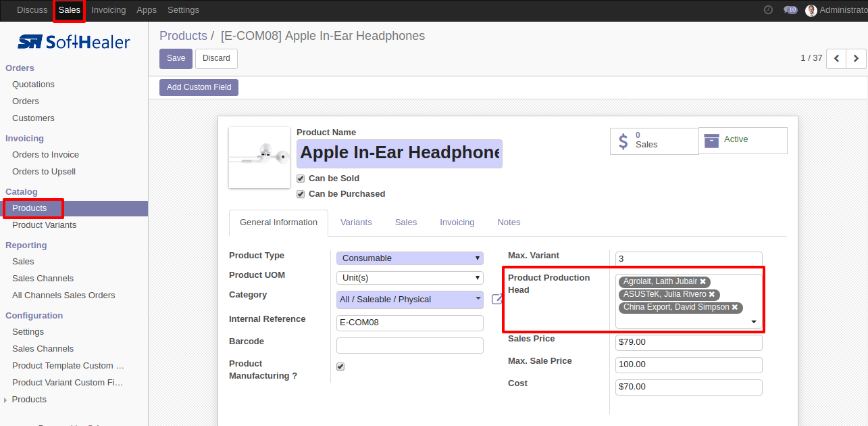Toggle Can be Purchased checkbox
This screenshot has width=868, height=426.
(301, 194)
